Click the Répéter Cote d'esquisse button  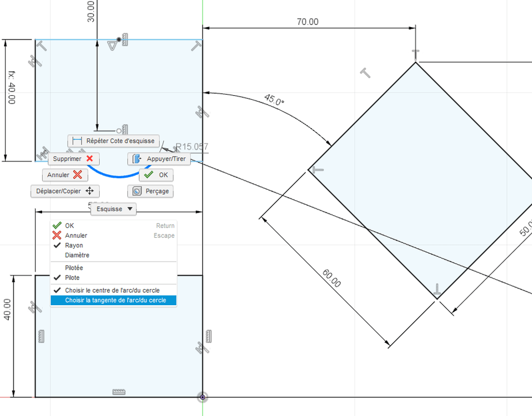tap(114, 141)
